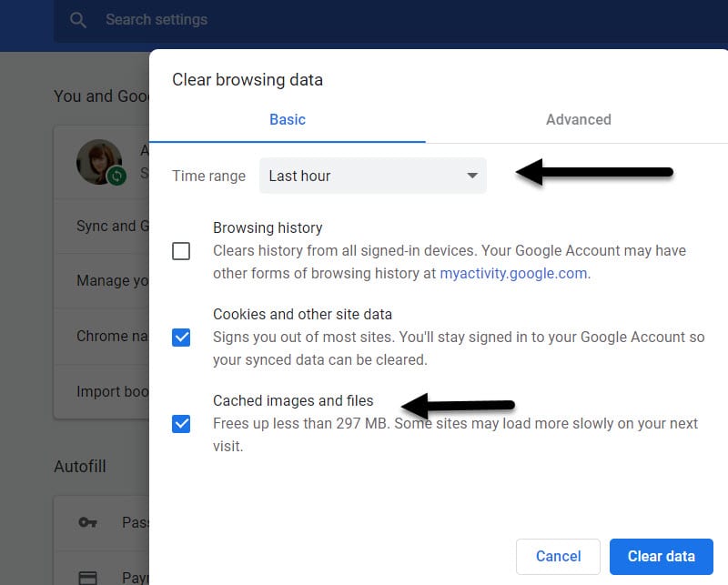Click the credit card Payment icon
728x585 pixels.
pyautogui.click(x=88, y=578)
